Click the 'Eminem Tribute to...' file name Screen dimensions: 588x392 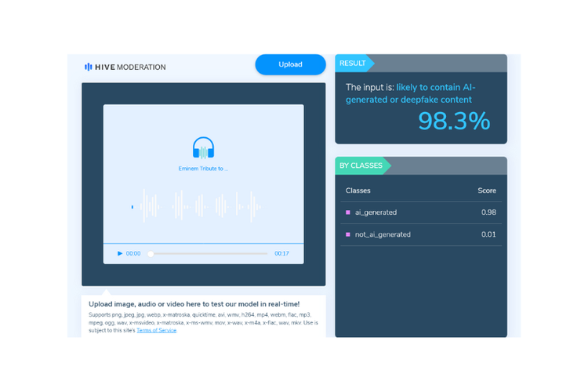click(x=203, y=169)
